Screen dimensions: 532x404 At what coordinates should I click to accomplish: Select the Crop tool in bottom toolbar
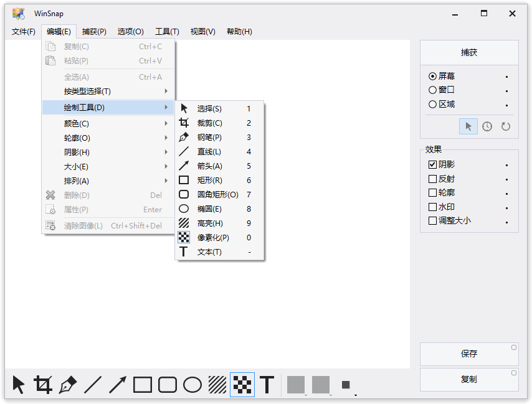click(43, 385)
